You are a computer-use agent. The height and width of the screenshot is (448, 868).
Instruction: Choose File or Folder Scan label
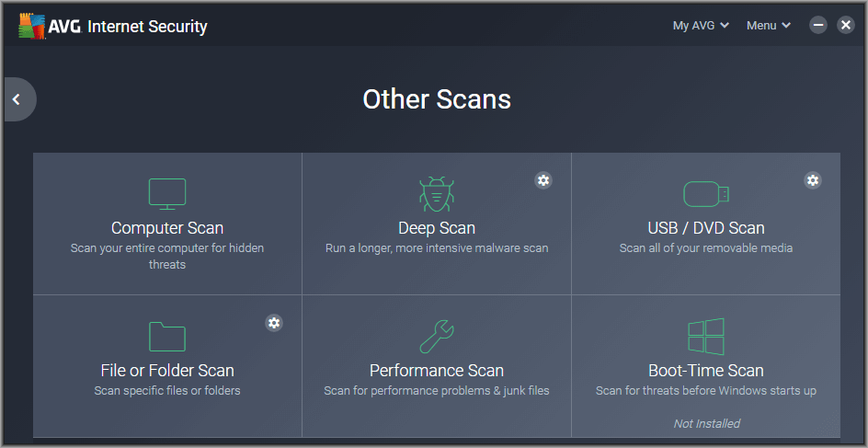click(x=167, y=370)
